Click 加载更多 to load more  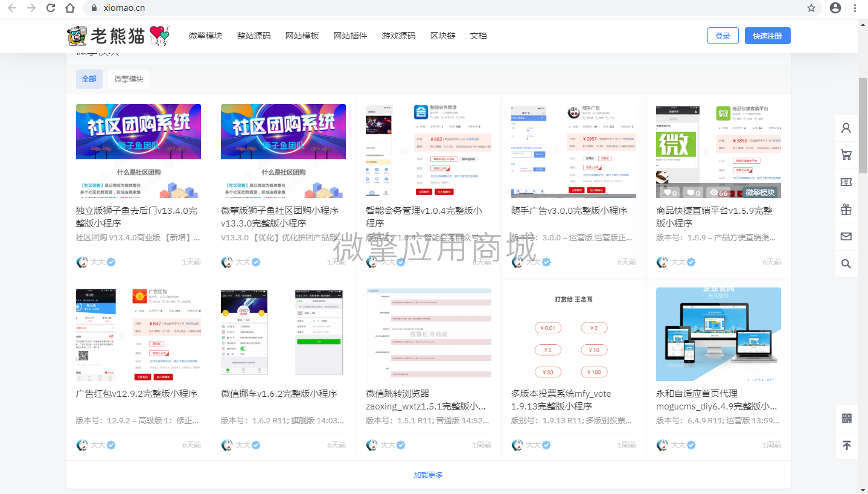tap(428, 475)
